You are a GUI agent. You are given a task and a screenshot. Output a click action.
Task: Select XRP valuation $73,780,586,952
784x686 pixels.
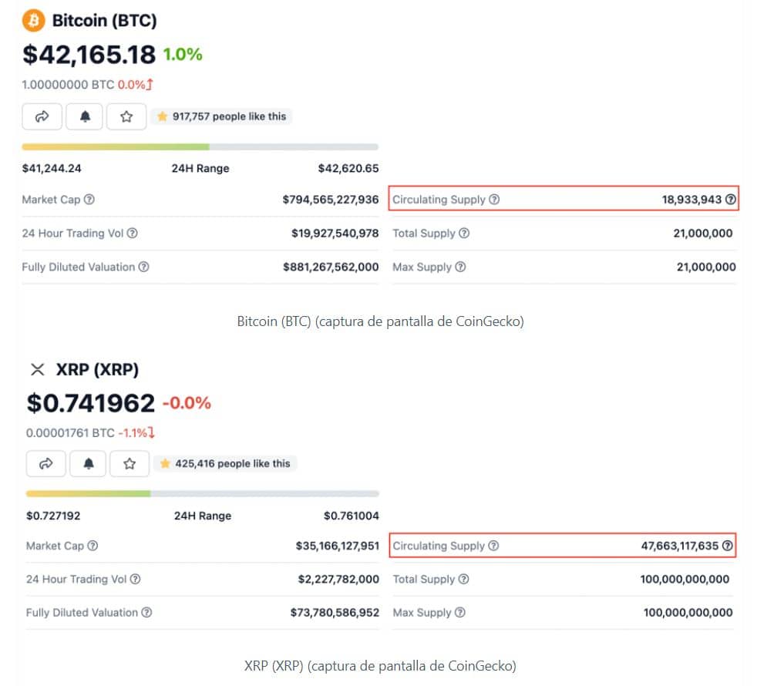tap(335, 613)
